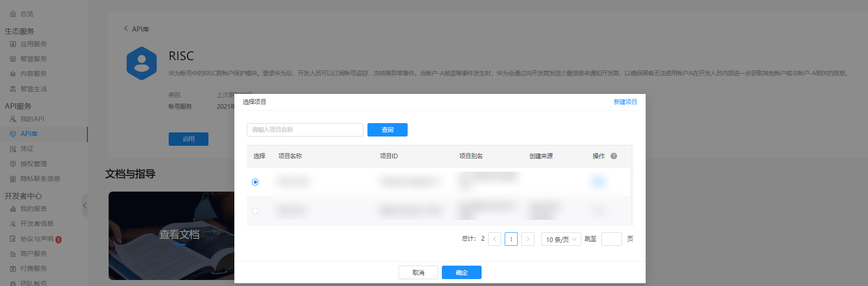Image resolution: width=868 pixels, height=286 pixels.
Task: Click the help question mark beside 操作
Action: click(614, 156)
